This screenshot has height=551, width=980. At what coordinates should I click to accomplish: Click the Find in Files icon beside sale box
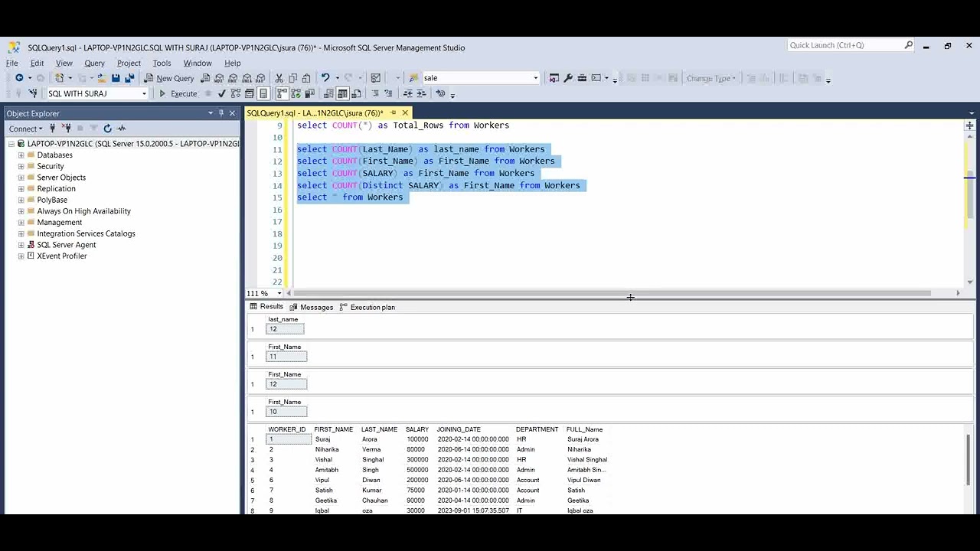pos(413,78)
